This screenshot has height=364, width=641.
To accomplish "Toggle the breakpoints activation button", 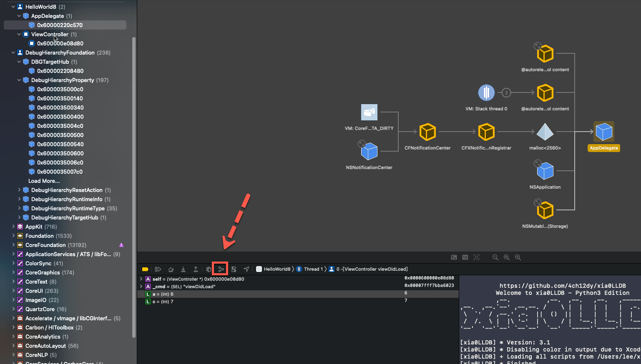I will pos(145,269).
